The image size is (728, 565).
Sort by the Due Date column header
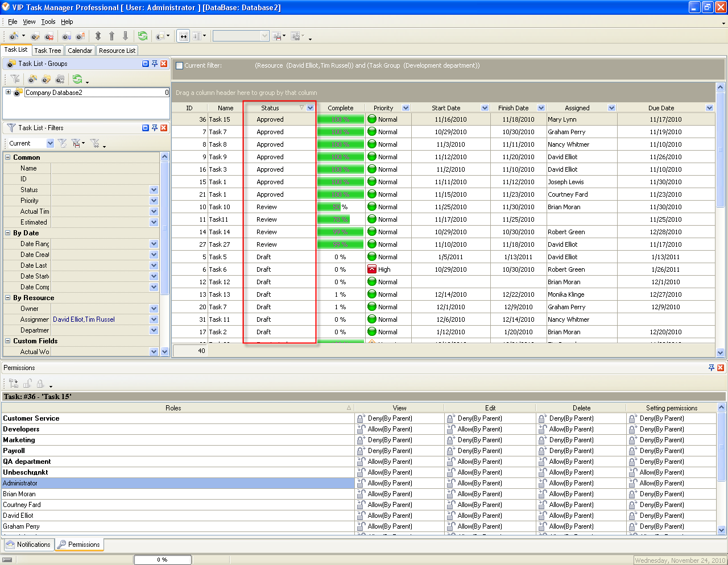661,108
